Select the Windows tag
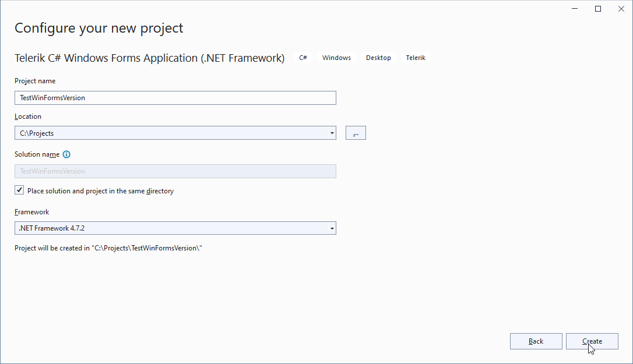This screenshot has width=633, height=364. coord(336,58)
